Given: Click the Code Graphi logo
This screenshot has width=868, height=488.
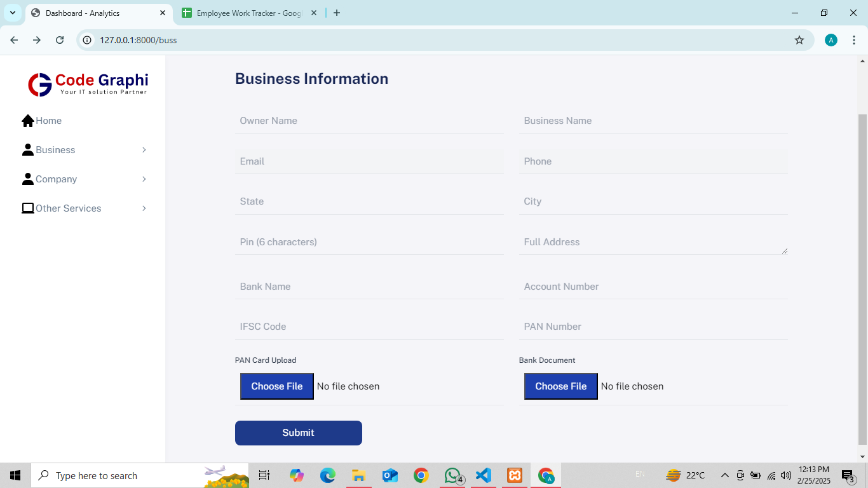Looking at the screenshot, I should 88,84.
